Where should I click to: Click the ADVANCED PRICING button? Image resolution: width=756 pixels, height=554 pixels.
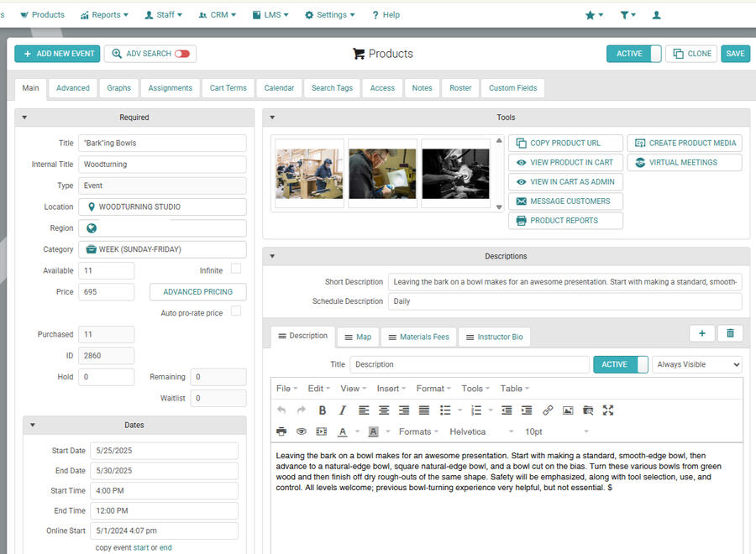pos(197,292)
